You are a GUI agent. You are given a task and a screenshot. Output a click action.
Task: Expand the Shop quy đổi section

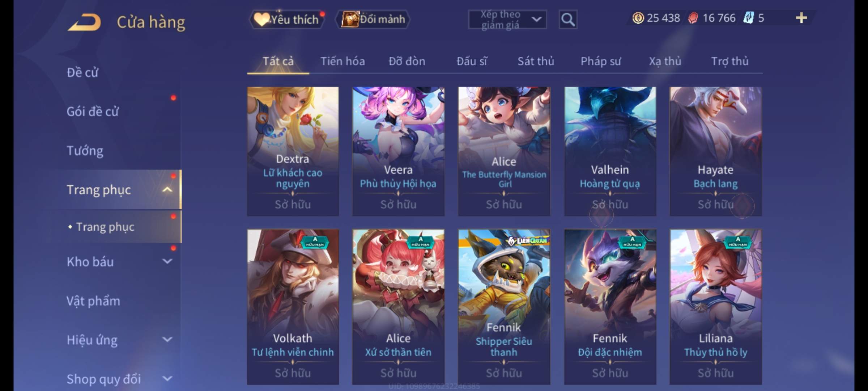[167, 379]
